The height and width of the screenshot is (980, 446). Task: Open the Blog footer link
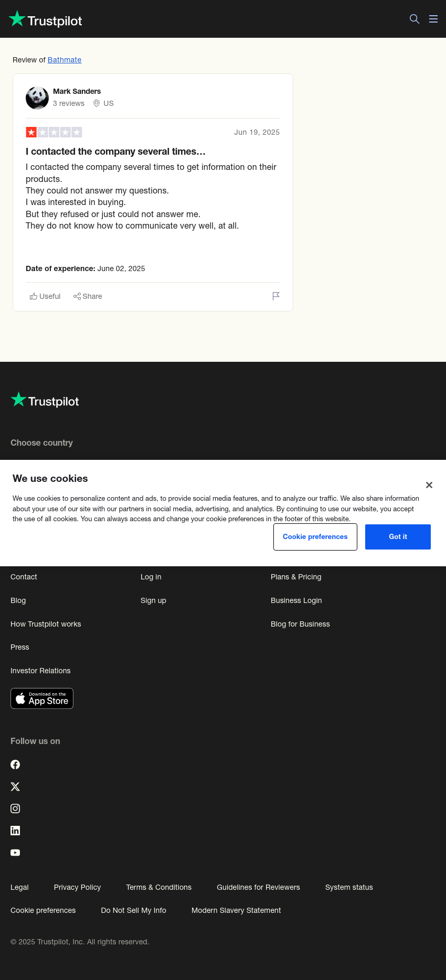tap(18, 600)
